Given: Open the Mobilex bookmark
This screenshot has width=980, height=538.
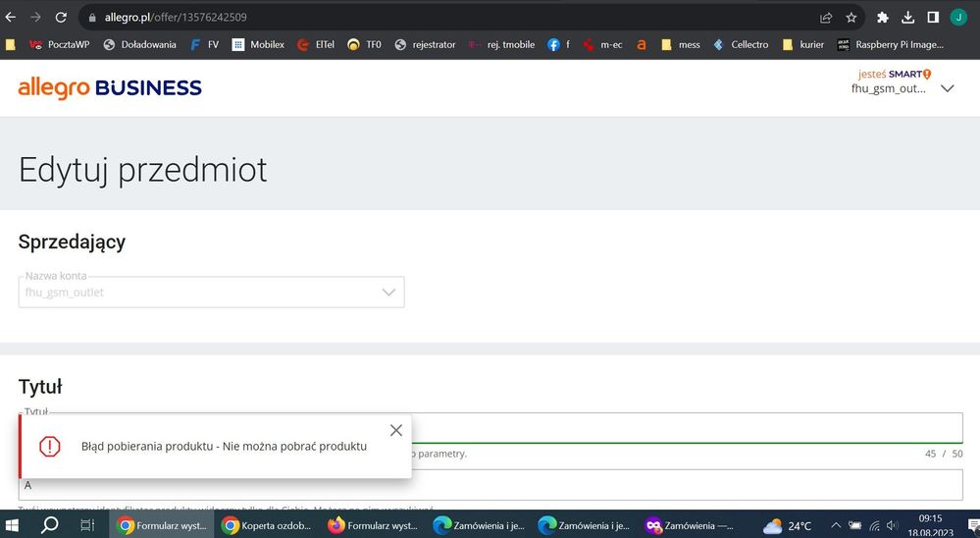Looking at the screenshot, I should tap(258, 44).
